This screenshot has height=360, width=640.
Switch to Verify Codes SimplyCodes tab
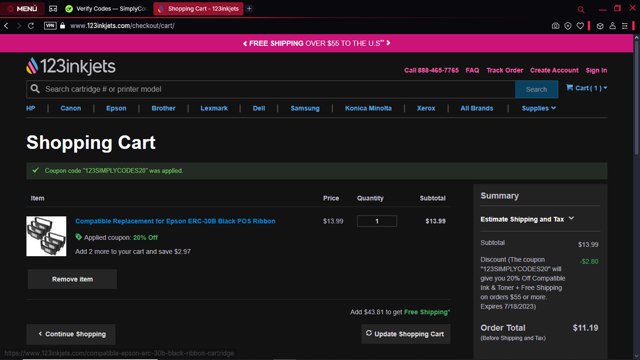(x=106, y=9)
